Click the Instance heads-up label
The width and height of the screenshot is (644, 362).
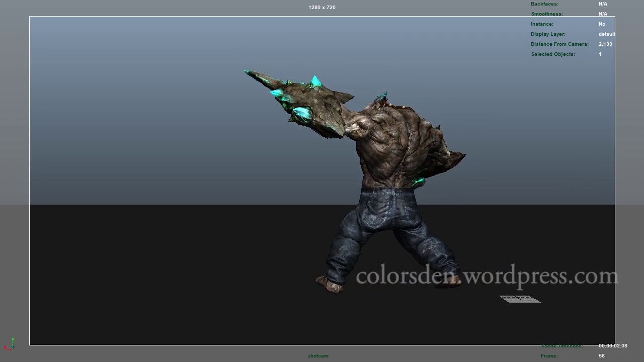point(542,24)
